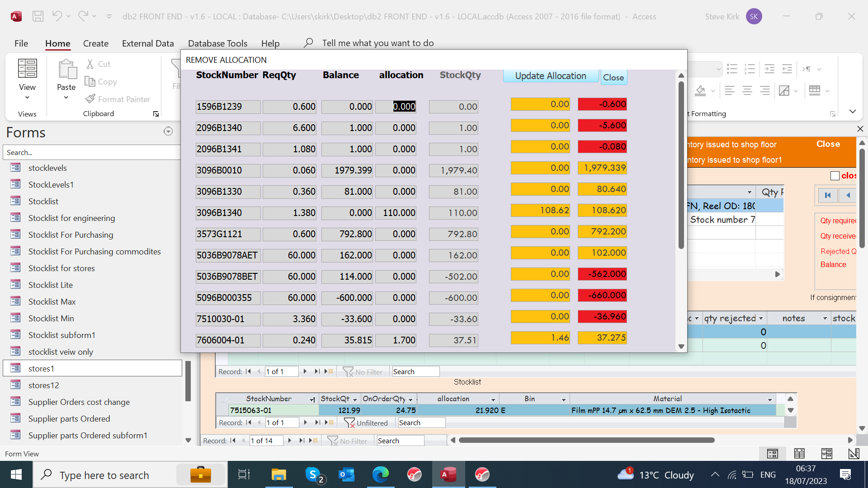Open the File menu
This screenshot has height=488, width=868.
[21, 43]
